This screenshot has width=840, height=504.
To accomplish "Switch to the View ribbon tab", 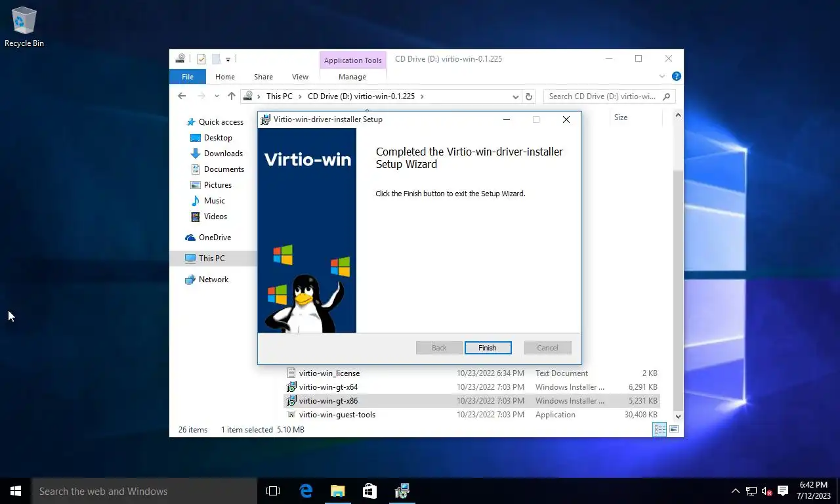I will (300, 77).
